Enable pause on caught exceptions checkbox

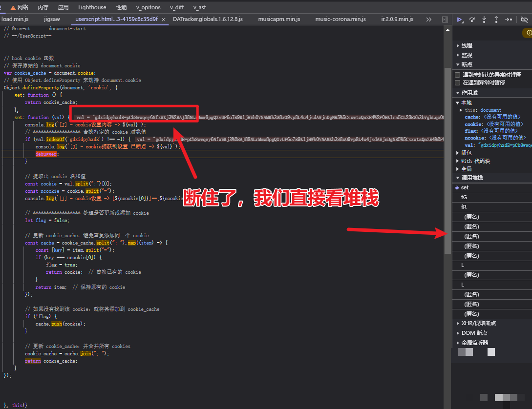point(458,82)
